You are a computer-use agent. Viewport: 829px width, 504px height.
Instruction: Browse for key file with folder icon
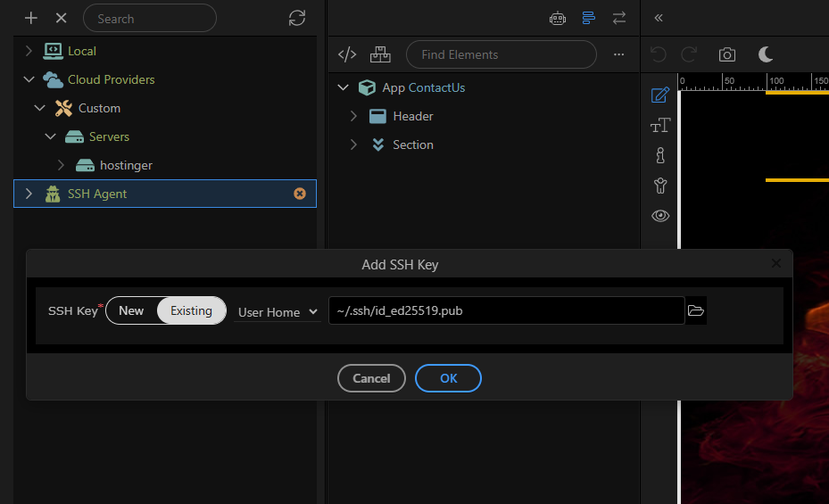pyautogui.click(x=696, y=310)
